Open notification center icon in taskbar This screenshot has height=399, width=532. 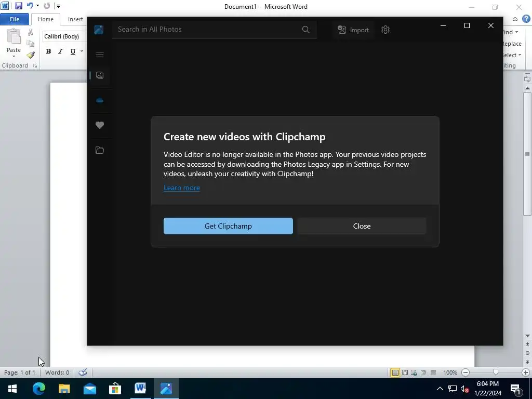coord(516,389)
